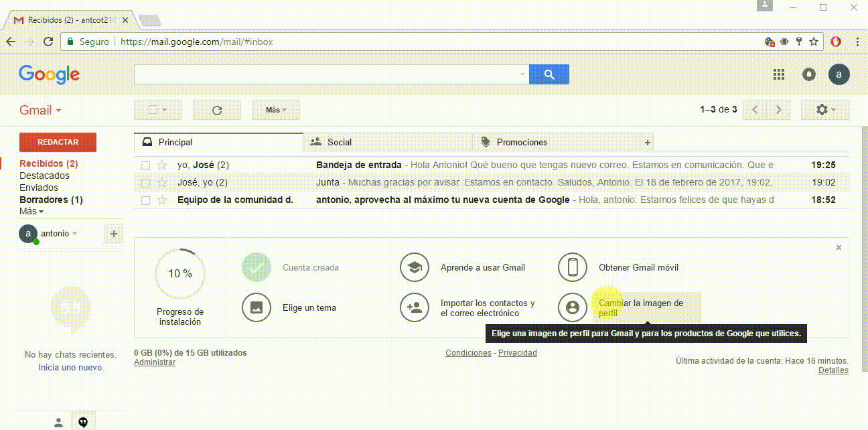Open the Hangouts conversations quote icon
Image resolution: width=868 pixels, height=430 pixels.
coord(83,422)
